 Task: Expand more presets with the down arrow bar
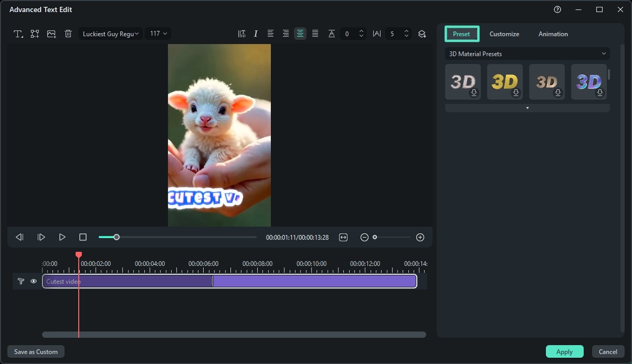pos(527,108)
